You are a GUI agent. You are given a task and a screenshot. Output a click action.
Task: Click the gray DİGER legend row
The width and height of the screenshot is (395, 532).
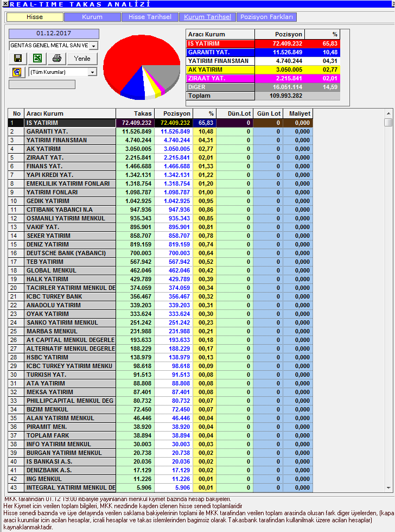(263, 87)
